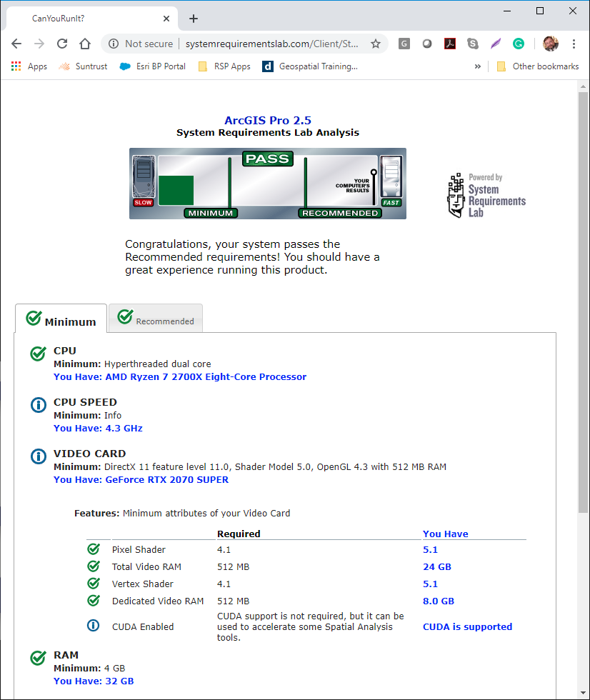Open a new browser tab
590x700 pixels.
[x=194, y=19]
